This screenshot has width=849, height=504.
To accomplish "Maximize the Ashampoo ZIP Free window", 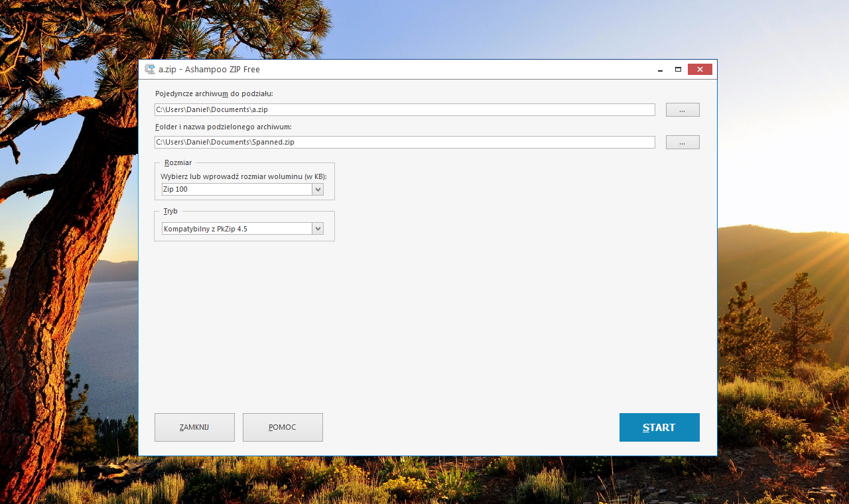I will (678, 70).
